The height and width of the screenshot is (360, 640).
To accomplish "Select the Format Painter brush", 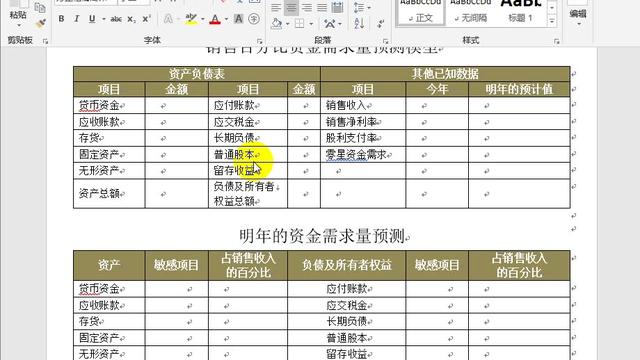I will coord(40,24).
